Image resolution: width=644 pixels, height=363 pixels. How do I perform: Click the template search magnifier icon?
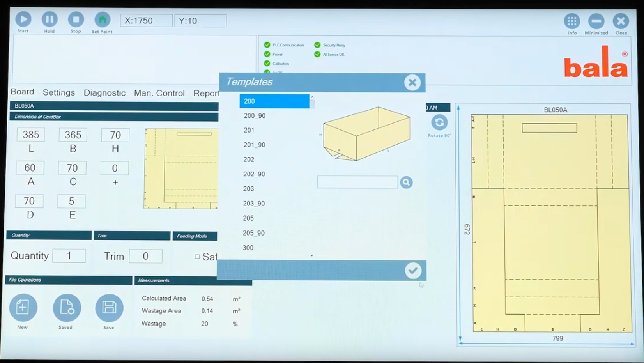pos(406,182)
